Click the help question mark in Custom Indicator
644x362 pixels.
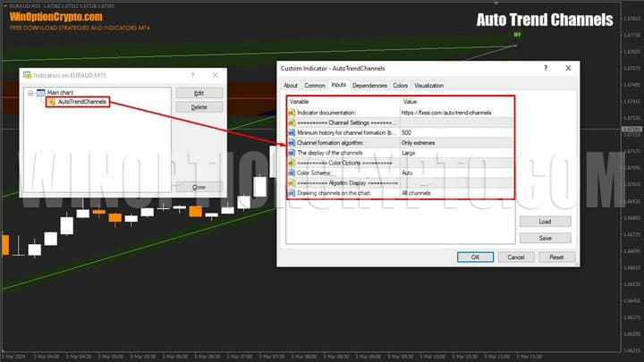tap(546, 68)
